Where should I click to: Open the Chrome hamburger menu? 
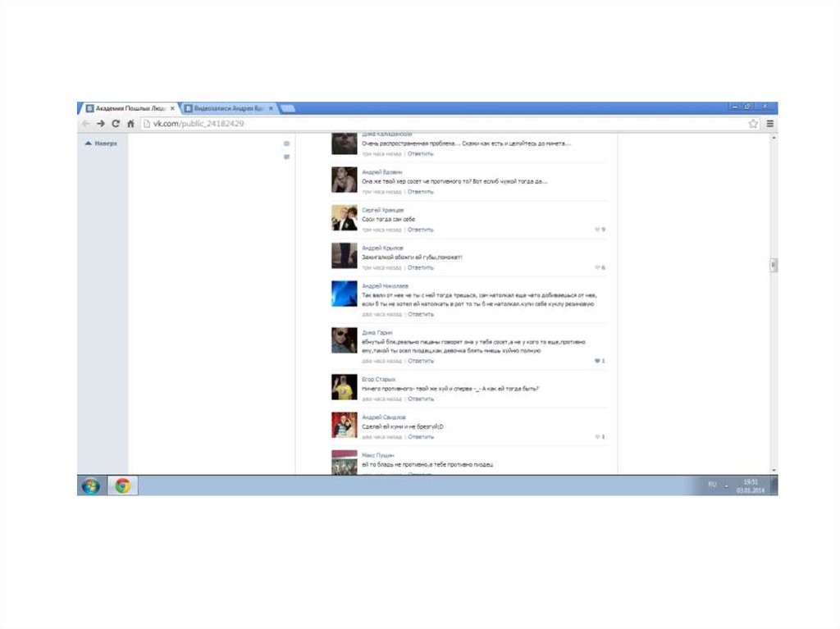(x=769, y=124)
